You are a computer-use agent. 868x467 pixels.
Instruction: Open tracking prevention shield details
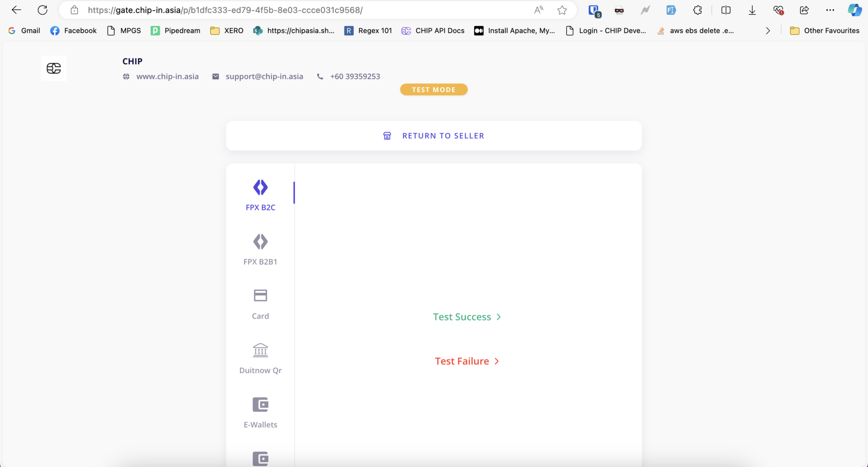594,10
